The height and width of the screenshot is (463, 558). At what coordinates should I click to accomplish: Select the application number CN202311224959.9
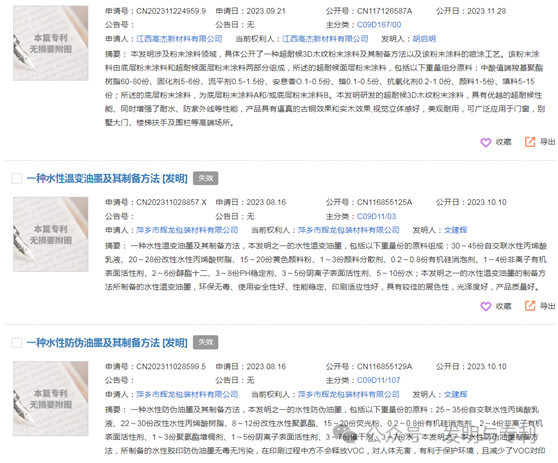point(171,11)
